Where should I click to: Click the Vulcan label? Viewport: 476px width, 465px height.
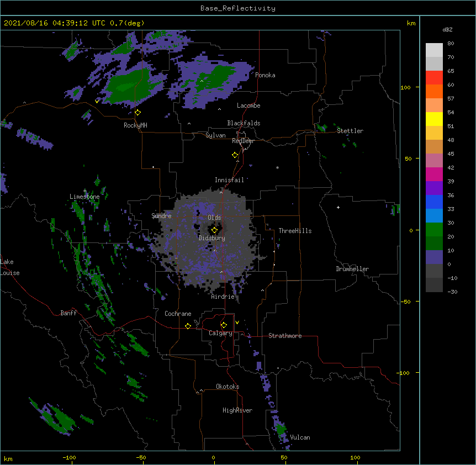click(x=300, y=437)
